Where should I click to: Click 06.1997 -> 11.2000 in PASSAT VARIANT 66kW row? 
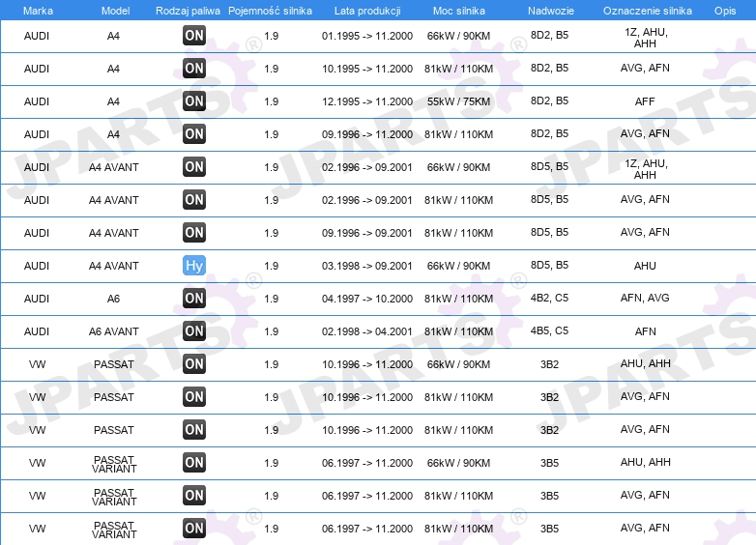[x=367, y=463]
